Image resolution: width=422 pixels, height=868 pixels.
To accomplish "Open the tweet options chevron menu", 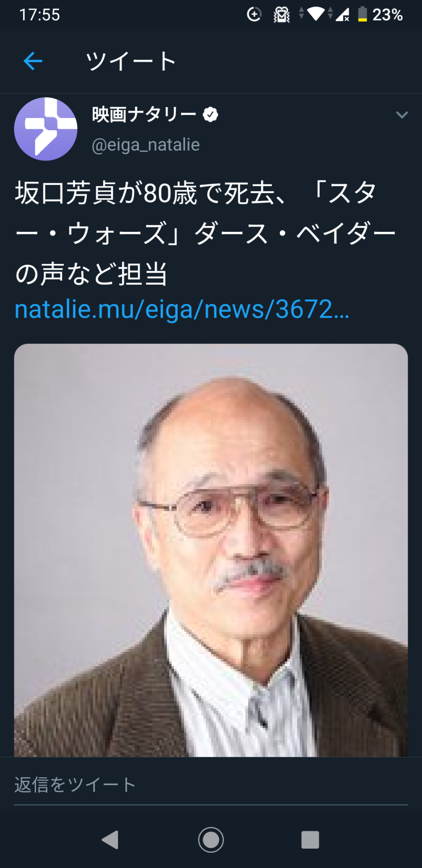I will [x=402, y=115].
